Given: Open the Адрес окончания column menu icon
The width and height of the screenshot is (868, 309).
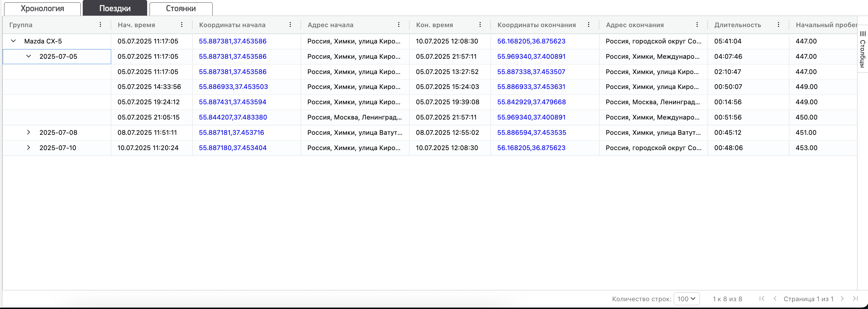Looking at the screenshot, I should click(697, 25).
